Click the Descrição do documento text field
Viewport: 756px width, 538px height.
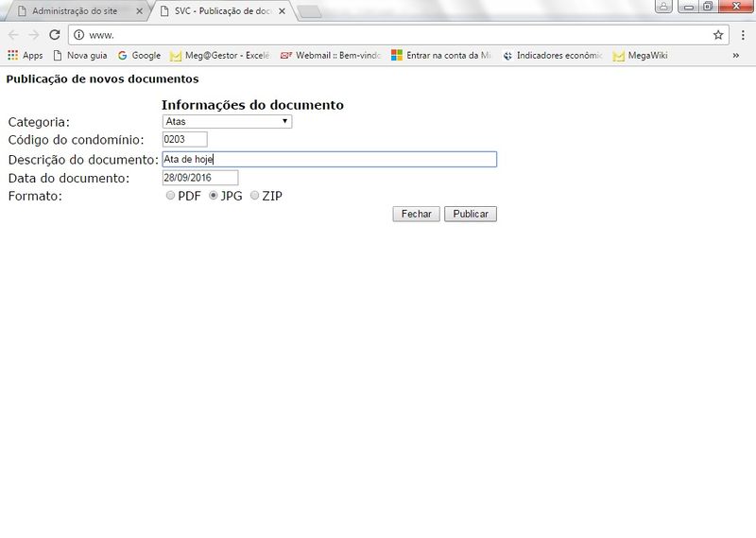329,160
